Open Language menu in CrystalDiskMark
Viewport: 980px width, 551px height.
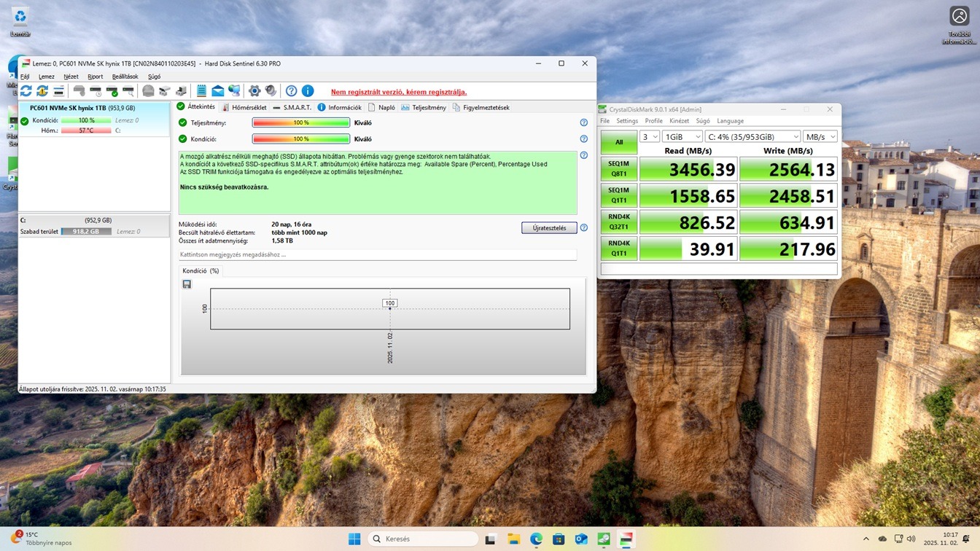coord(730,121)
